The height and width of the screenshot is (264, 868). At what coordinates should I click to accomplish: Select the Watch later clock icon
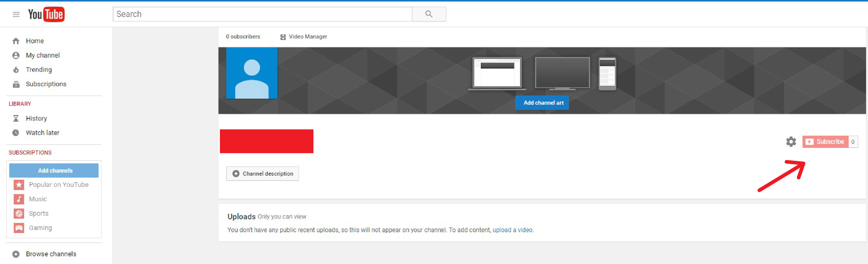click(x=16, y=133)
